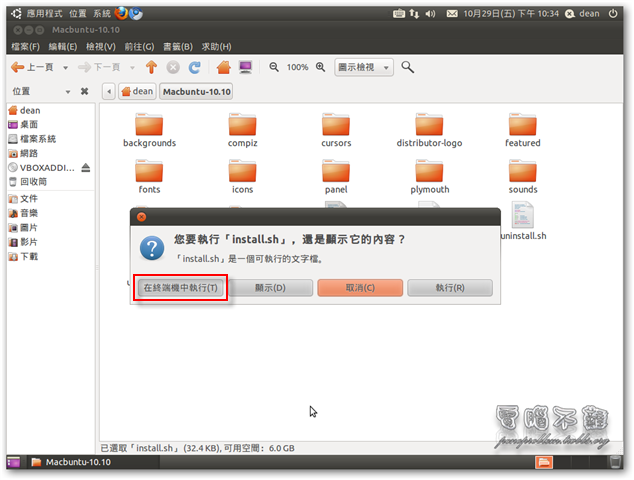The width and height of the screenshot is (634, 480).
Task: Open the 書籤(B) menu
Action: point(178,47)
